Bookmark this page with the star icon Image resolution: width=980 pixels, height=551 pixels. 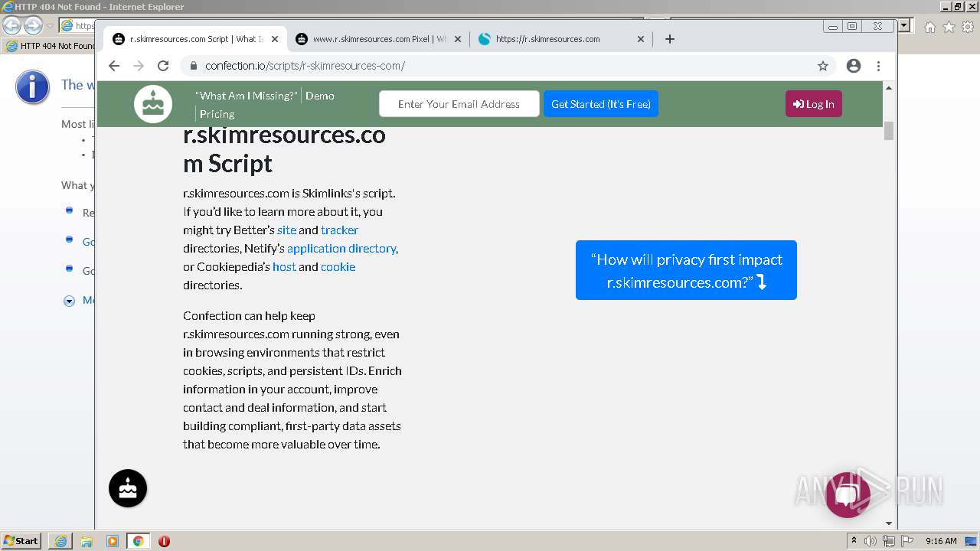click(823, 66)
